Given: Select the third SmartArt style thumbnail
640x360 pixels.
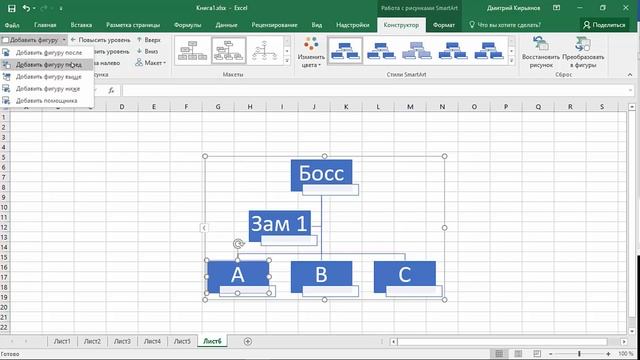Looking at the screenshot, I should pyautogui.click(x=417, y=51).
